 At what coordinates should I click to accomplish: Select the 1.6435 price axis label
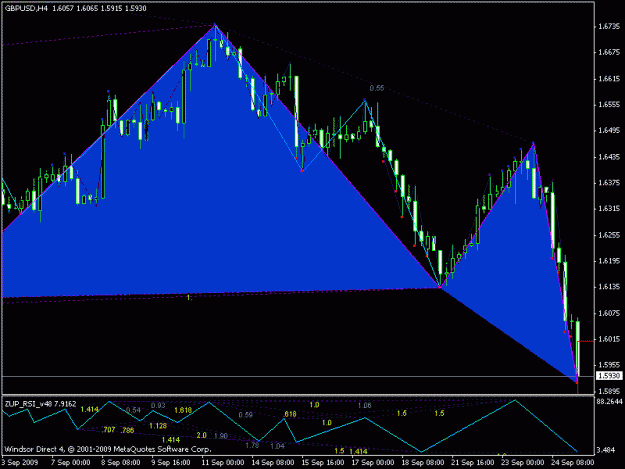tap(609, 157)
